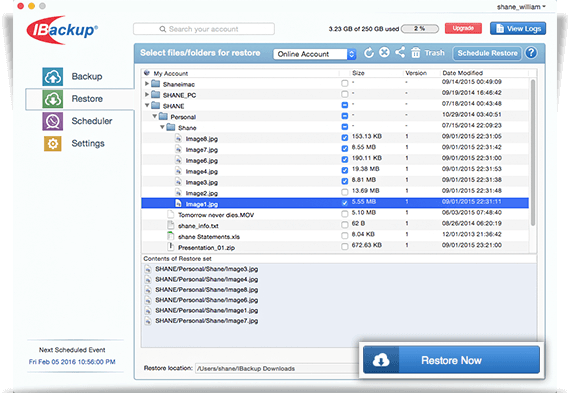The image size is (570, 393).
Task: Click next scheduled event date link
Action: (x=72, y=362)
